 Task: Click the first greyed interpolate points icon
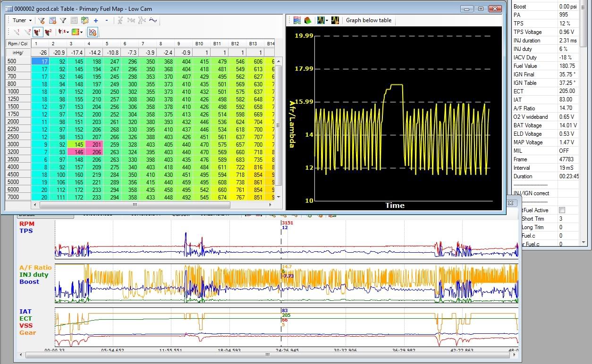coord(120,20)
